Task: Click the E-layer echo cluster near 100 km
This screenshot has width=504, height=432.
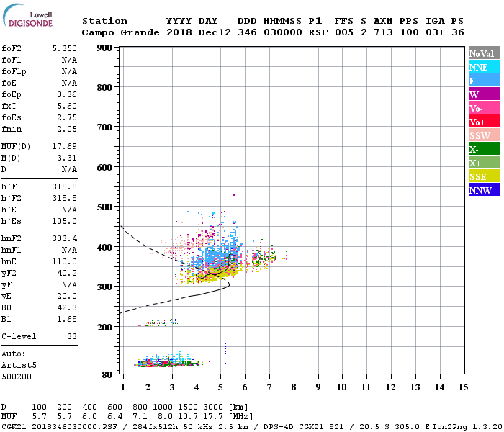Action: (167, 361)
